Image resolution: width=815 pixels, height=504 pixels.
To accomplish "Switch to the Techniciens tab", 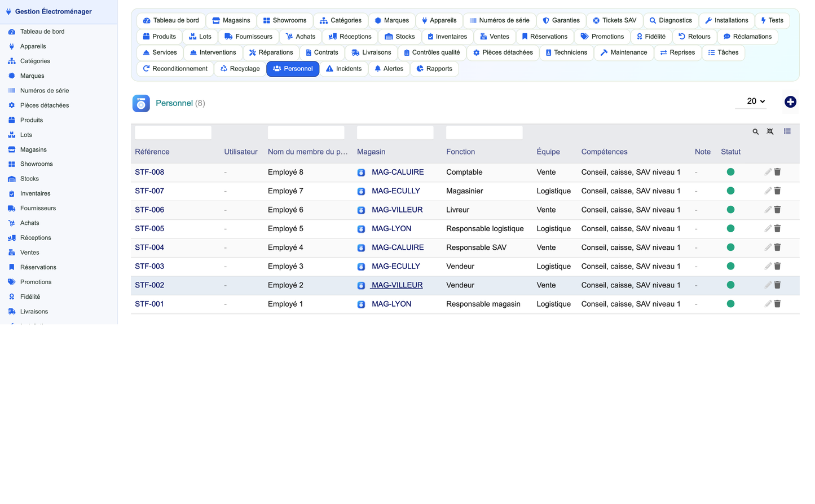I will click(566, 52).
